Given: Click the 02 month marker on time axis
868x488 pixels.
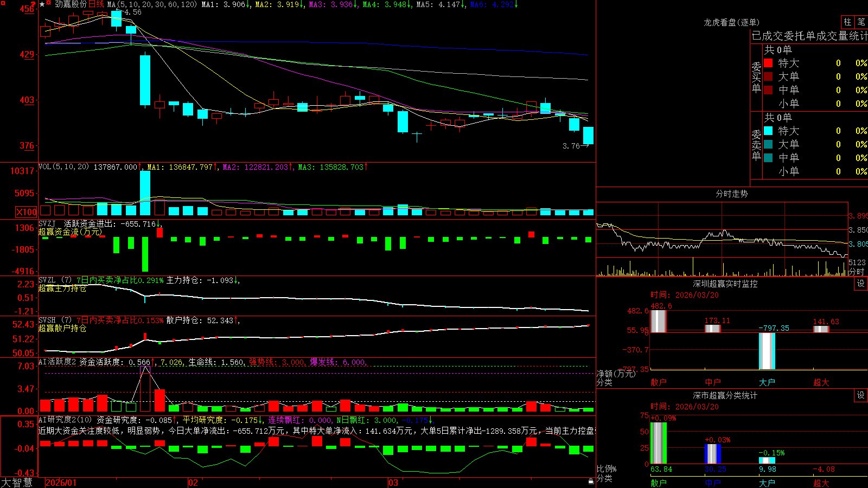Looking at the screenshot, I should [193, 483].
